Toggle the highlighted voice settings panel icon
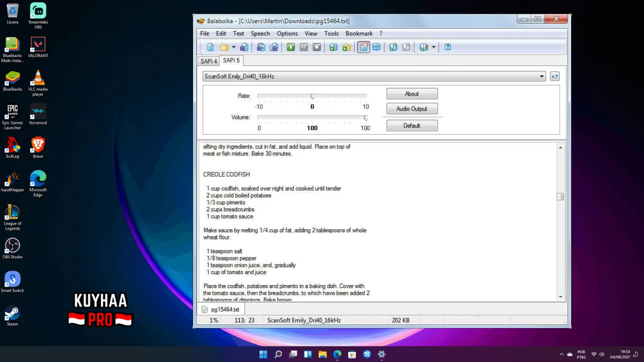 pyautogui.click(x=363, y=47)
